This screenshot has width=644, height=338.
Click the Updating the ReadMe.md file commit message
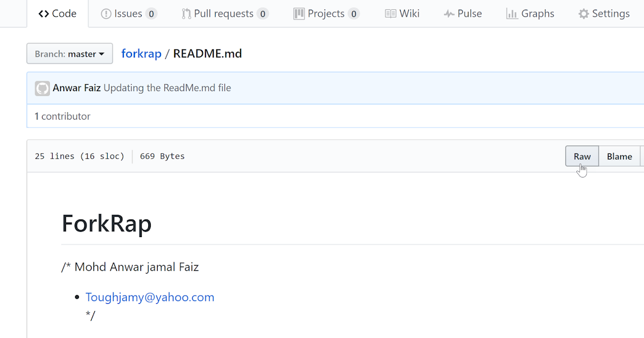click(167, 88)
